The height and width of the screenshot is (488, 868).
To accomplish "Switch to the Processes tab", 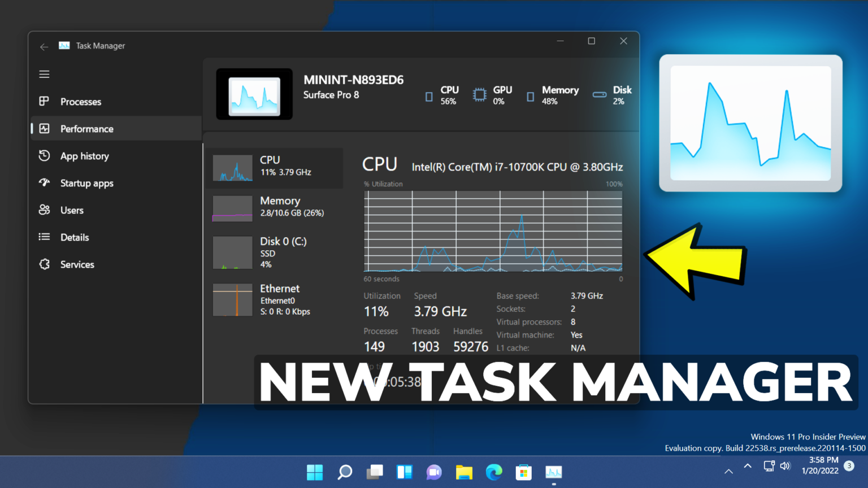I will tap(80, 102).
